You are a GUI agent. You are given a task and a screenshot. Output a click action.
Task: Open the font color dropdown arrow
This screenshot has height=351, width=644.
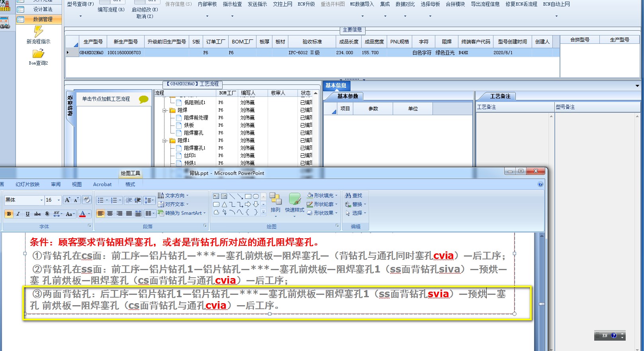click(89, 214)
